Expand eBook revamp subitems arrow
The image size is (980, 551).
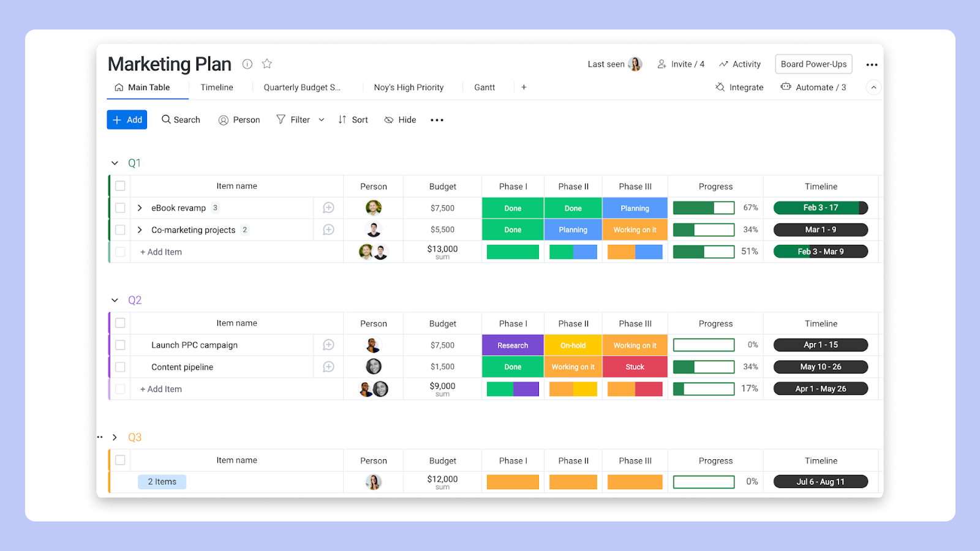coord(140,208)
